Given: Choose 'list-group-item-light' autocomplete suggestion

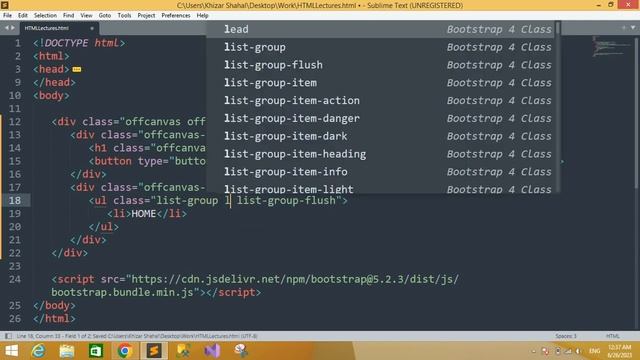Looking at the screenshot, I should pos(380,188).
